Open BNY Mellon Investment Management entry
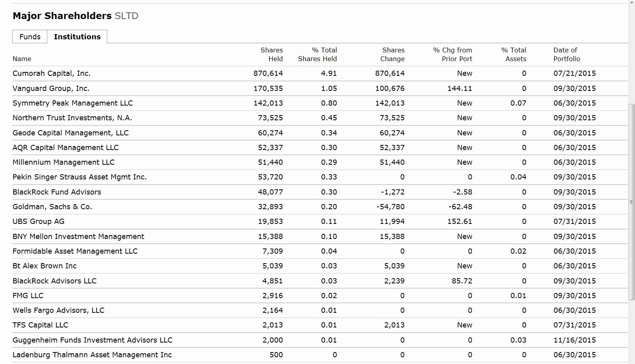 pyautogui.click(x=78, y=237)
